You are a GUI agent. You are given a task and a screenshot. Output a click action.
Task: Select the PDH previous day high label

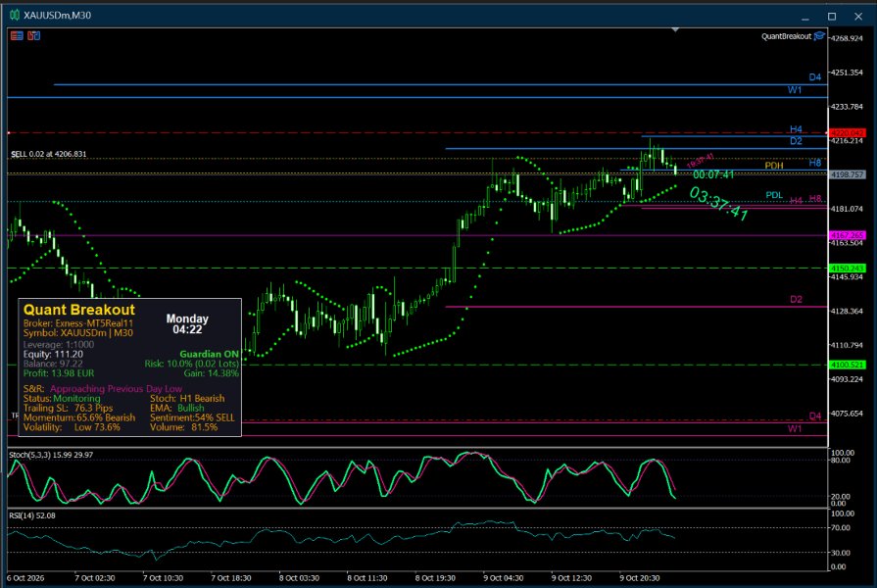click(774, 166)
